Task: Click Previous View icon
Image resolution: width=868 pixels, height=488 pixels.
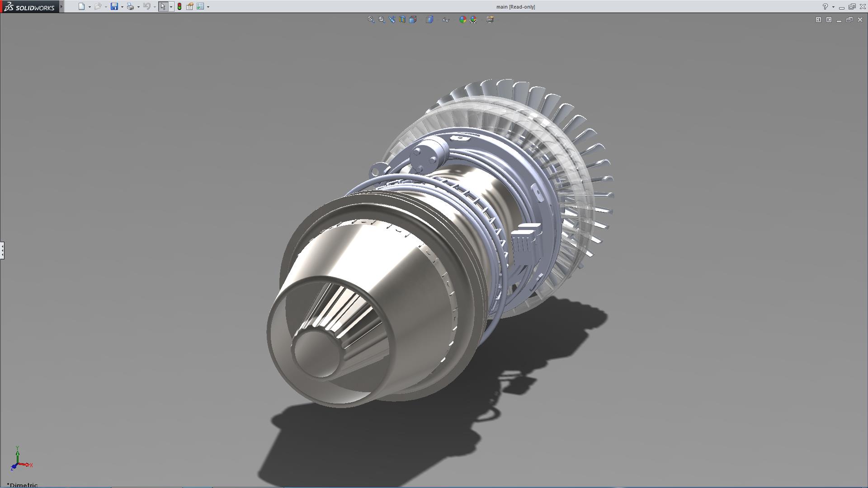Action: (x=392, y=19)
